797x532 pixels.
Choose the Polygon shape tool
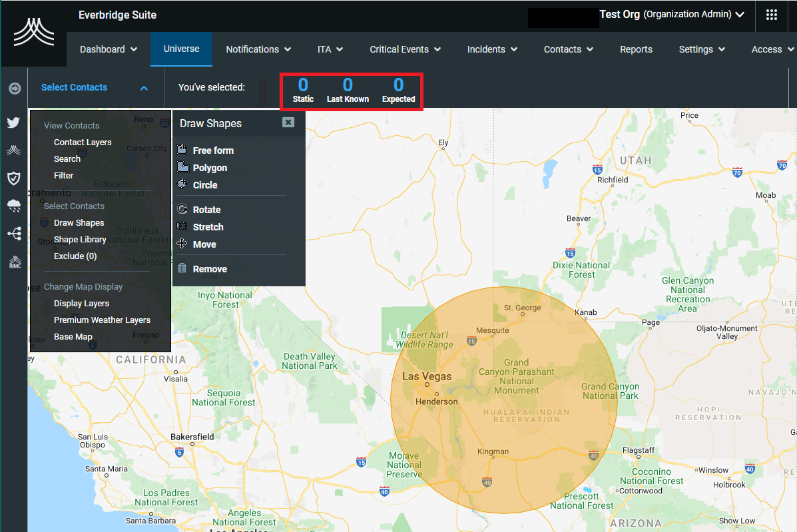point(210,168)
